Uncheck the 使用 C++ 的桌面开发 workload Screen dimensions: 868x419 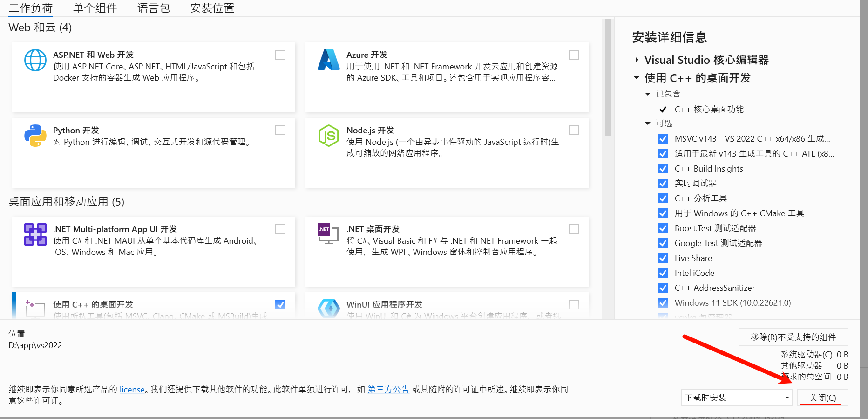click(x=280, y=305)
